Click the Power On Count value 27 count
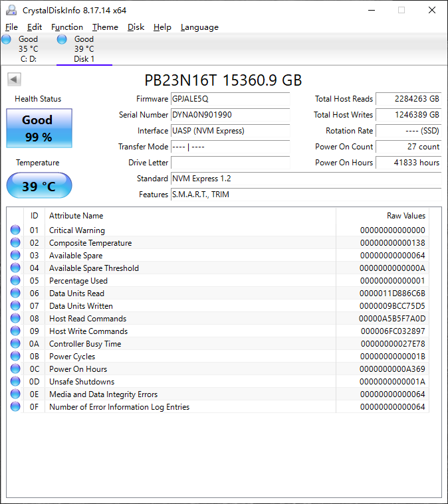Viewport: 448px width, 504px height. (x=408, y=147)
